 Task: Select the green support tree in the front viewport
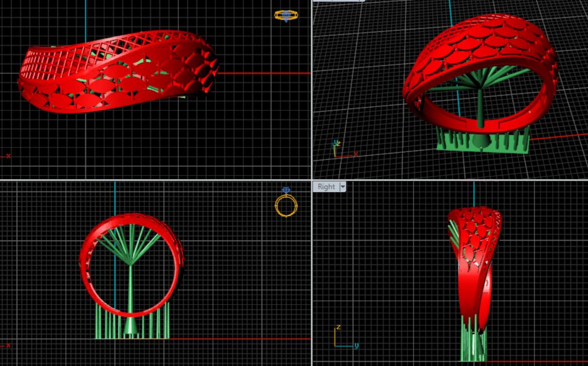[130, 280]
